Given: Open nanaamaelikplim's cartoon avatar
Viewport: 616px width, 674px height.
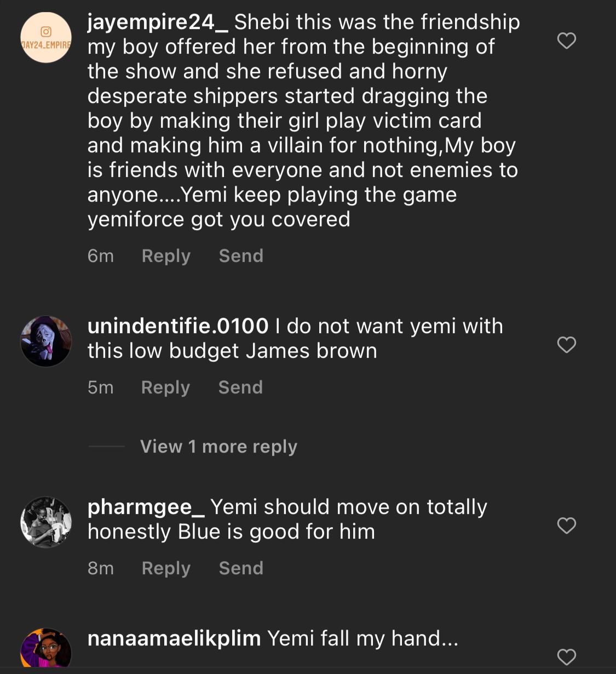Looking at the screenshot, I should pos(46,649).
